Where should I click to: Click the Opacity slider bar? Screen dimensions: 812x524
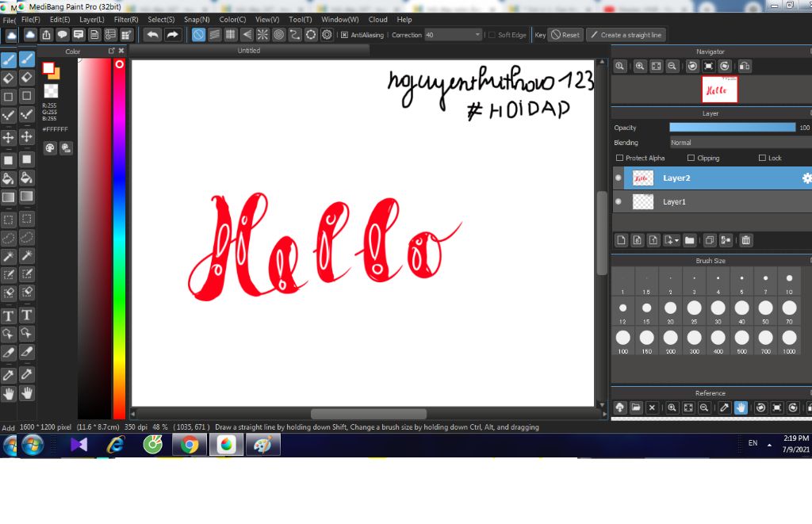coord(732,128)
